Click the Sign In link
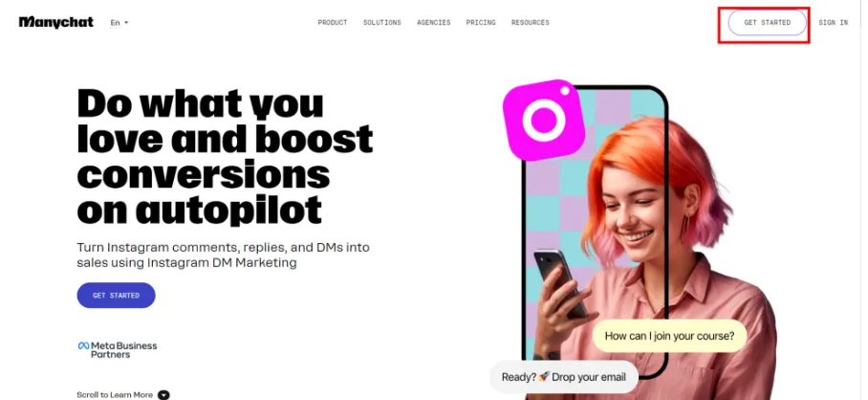Screen dimensions: 868x400 point(834,23)
